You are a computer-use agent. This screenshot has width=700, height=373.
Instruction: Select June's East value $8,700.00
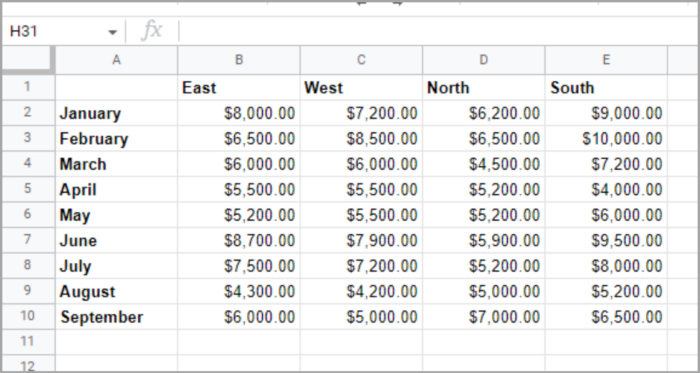tap(239, 240)
